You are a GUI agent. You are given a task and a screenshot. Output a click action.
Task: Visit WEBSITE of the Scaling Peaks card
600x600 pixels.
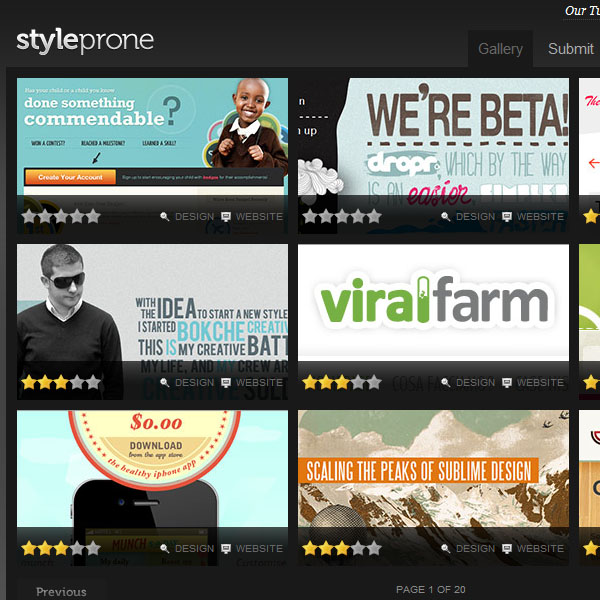[x=540, y=548]
